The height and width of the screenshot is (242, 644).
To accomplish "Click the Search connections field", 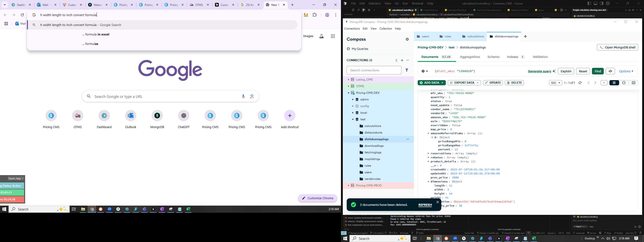I will (x=374, y=70).
